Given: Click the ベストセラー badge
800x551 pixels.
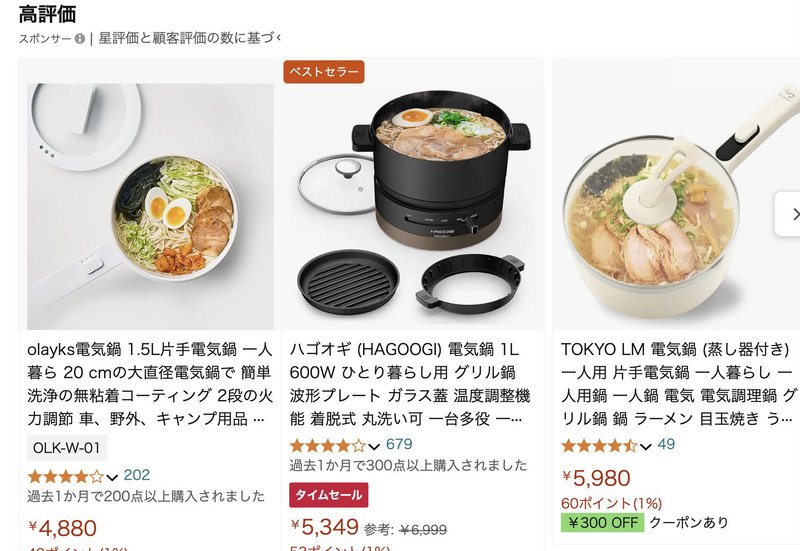Looking at the screenshot, I should coord(324,71).
